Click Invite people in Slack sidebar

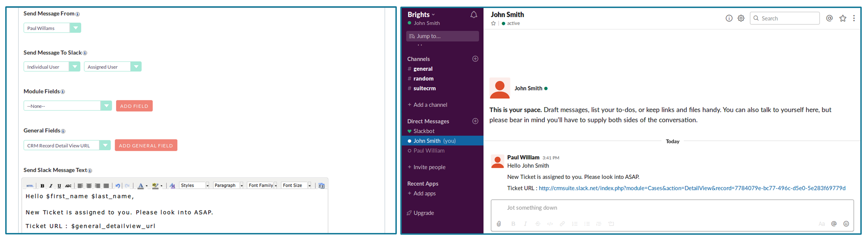click(426, 167)
